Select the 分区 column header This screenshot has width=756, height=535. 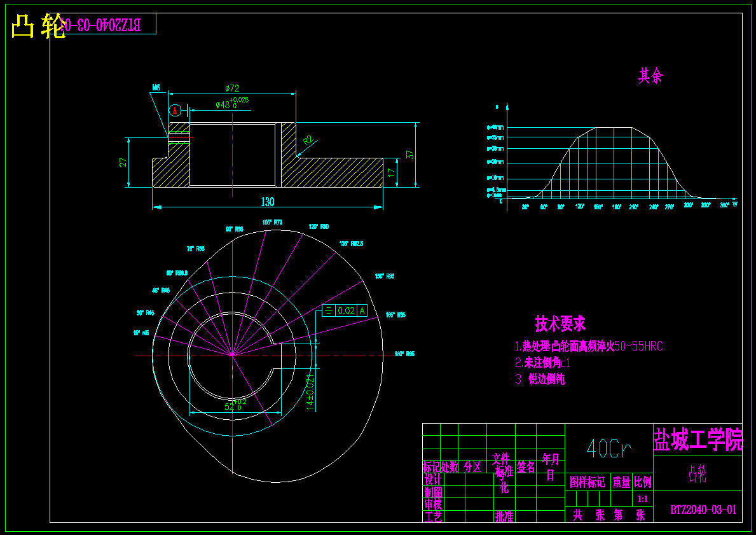pos(472,466)
